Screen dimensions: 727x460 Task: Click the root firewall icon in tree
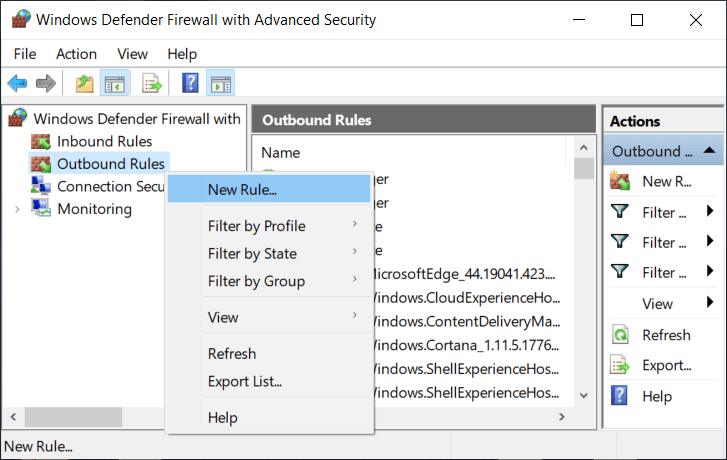(x=19, y=118)
